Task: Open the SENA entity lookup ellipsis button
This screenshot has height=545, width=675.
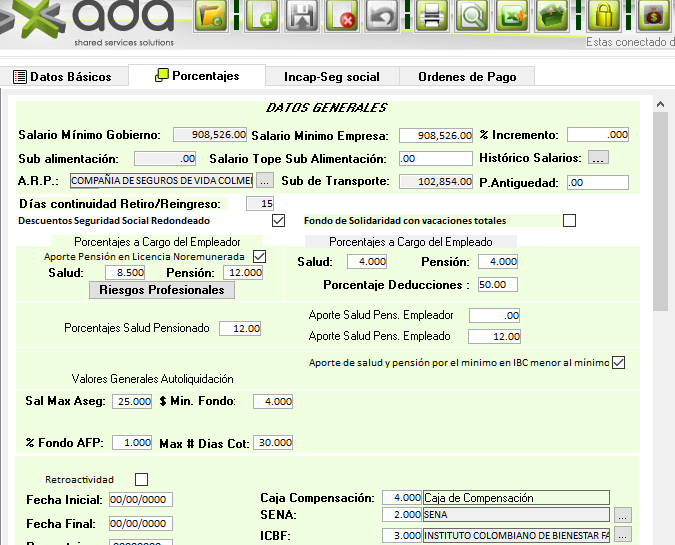Action: tap(622, 515)
